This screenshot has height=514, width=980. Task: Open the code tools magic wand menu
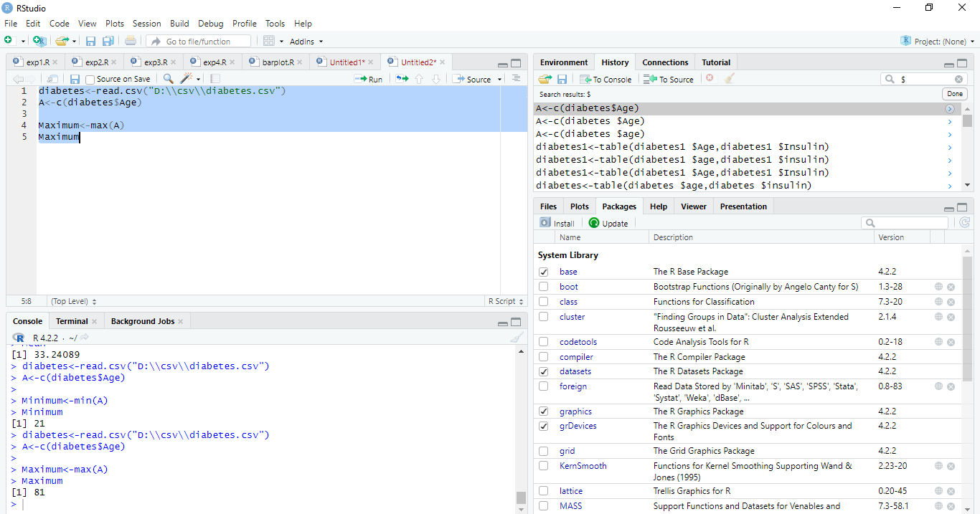pos(188,79)
